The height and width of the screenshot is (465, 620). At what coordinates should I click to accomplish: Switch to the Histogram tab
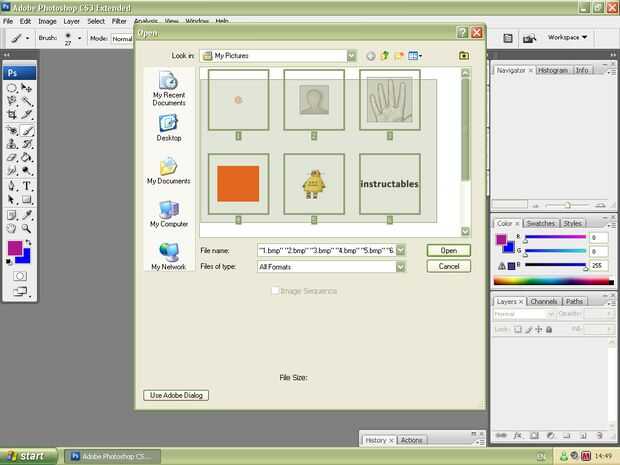(553, 70)
